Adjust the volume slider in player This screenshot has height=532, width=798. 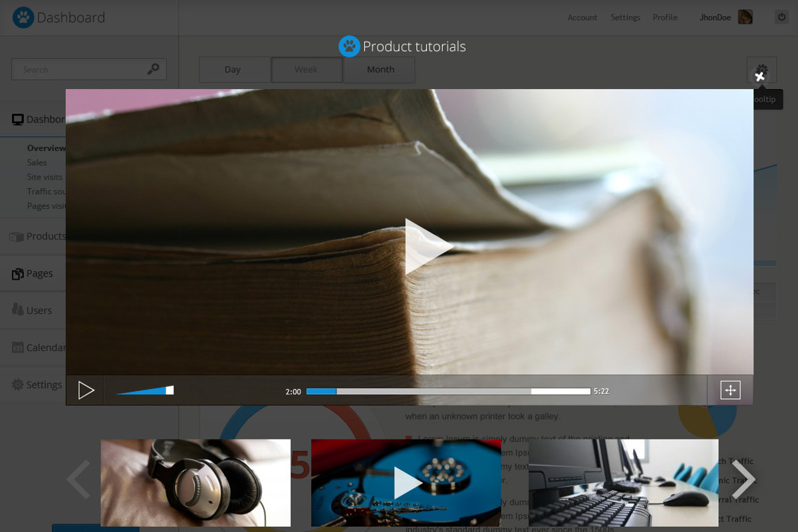(x=145, y=390)
